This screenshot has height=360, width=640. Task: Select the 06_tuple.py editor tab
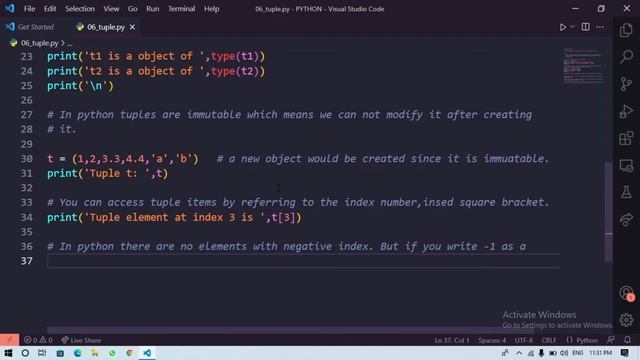(x=106, y=27)
